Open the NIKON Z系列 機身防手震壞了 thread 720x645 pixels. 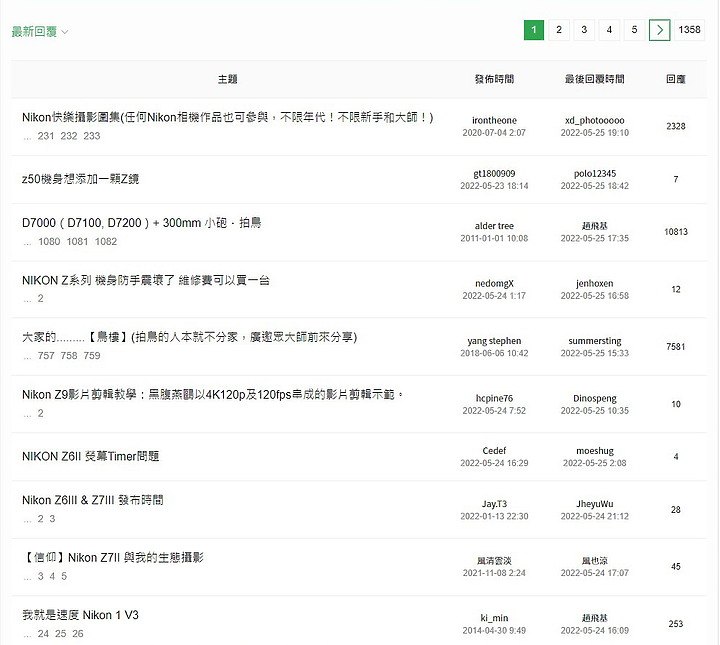pos(146,280)
